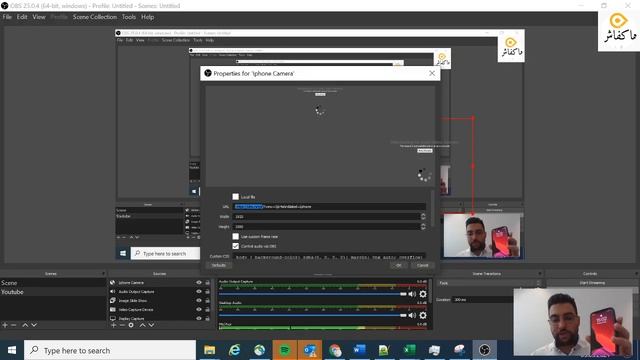Screen dimensions: 640x360
Task: Click the Custom CSS text box
Action: tap(329, 257)
